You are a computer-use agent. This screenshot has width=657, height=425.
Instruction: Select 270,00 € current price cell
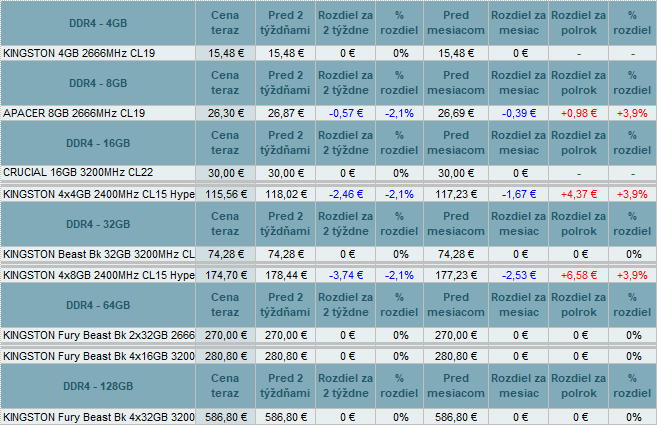[225, 335]
